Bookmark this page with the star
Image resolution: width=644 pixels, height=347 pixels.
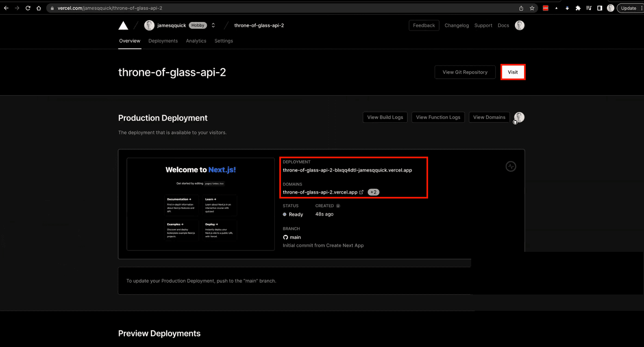pos(532,8)
